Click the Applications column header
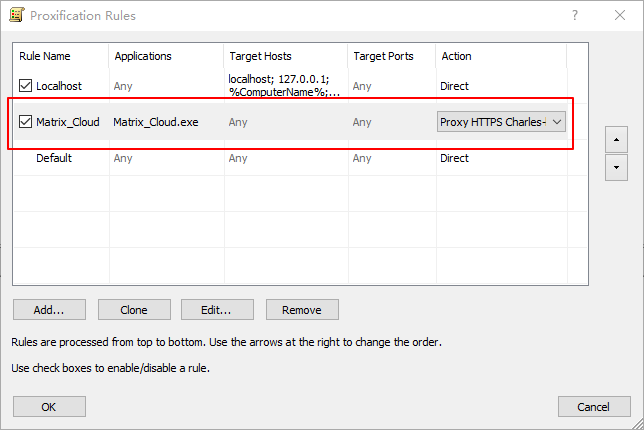Image resolution: width=644 pixels, height=430 pixels. tap(143, 56)
